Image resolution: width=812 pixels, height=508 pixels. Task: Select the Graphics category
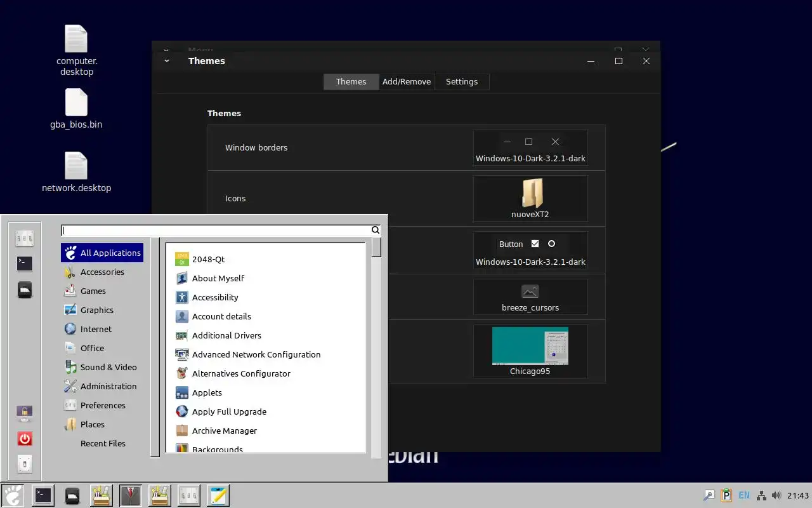pos(102,310)
